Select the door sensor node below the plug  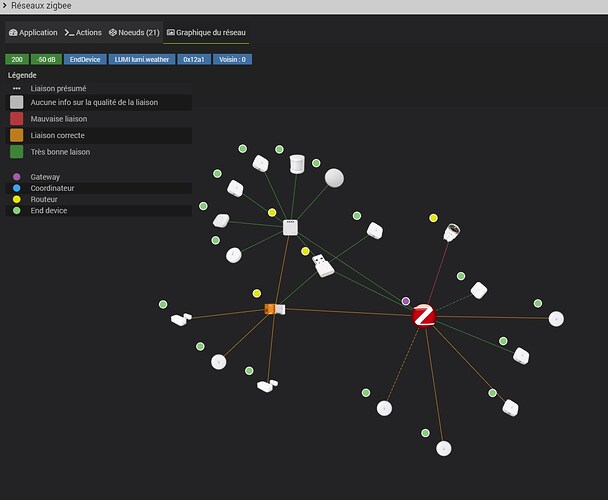point(267,386)
